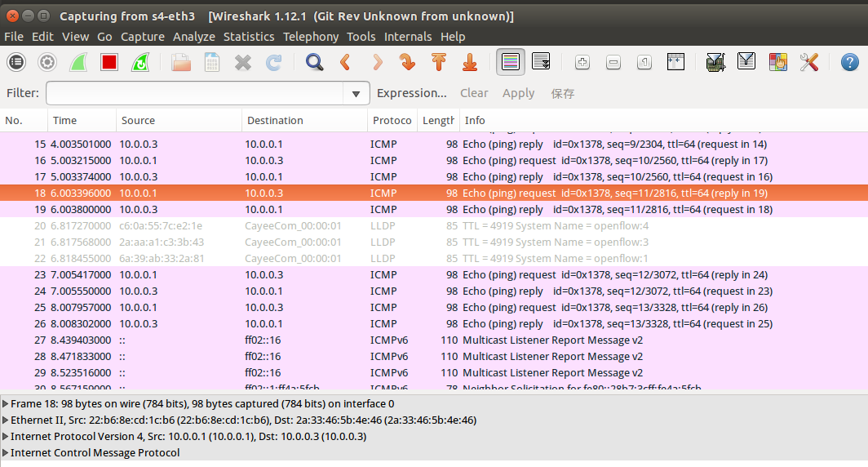Open the Telephony menu

point(311,37)
